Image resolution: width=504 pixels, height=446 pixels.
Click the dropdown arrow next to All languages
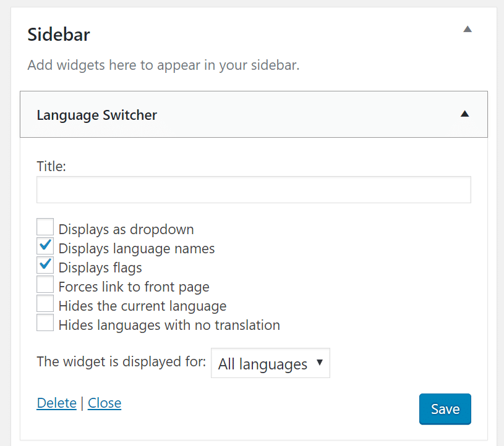320,363
